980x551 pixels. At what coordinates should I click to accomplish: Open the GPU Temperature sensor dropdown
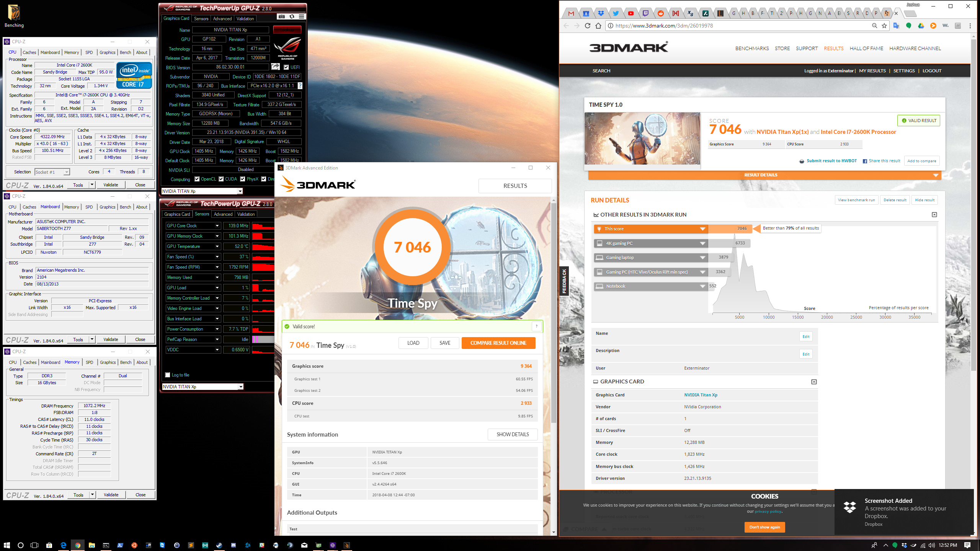point(217,246)
